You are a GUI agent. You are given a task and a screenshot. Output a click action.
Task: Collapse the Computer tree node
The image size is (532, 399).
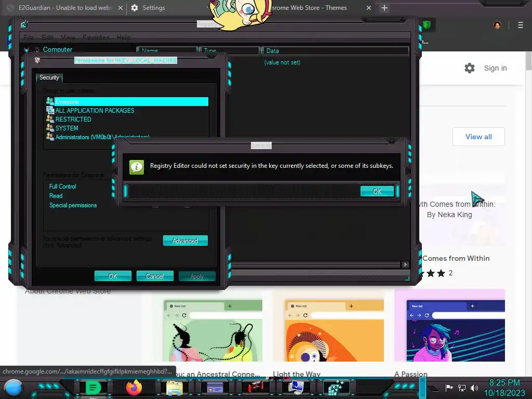(26, 50)
